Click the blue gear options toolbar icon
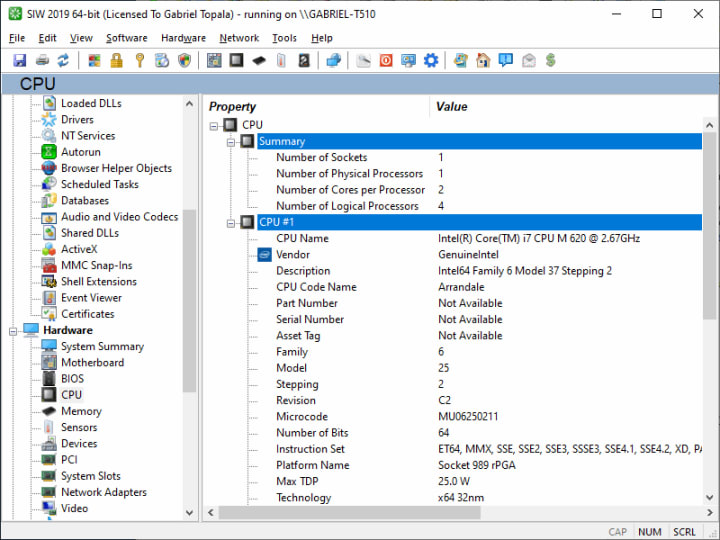 [431, 60]
